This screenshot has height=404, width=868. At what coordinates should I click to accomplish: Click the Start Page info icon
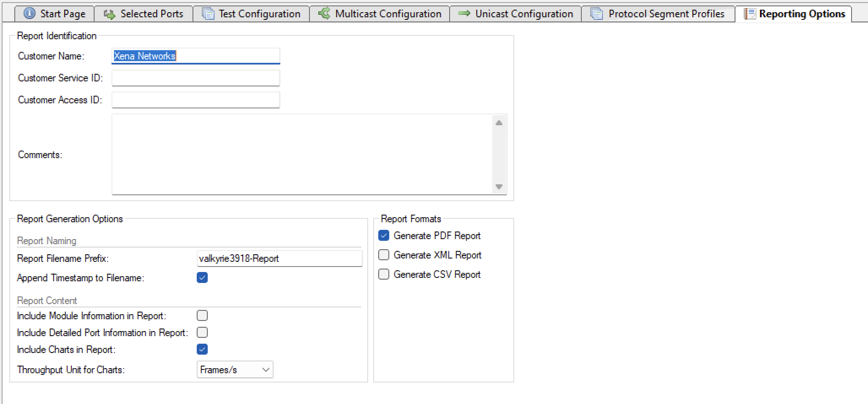[x=29, y=13]
